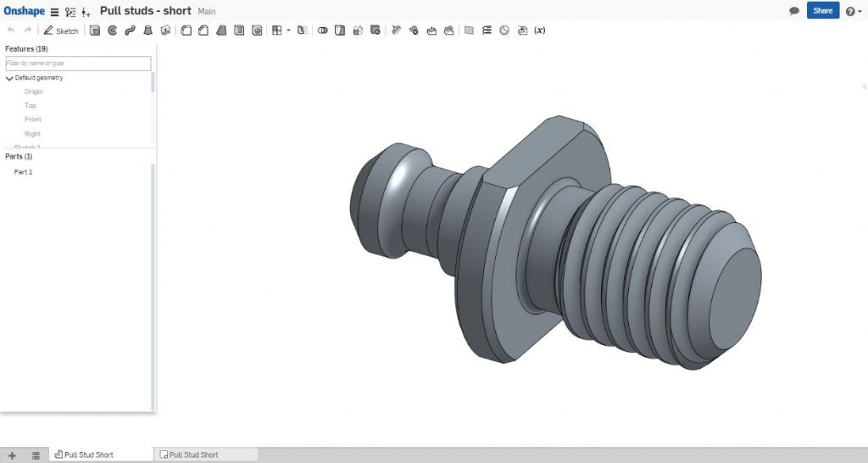Add a Variable with (x) tool
868x463 pixels.
point(540,31)
